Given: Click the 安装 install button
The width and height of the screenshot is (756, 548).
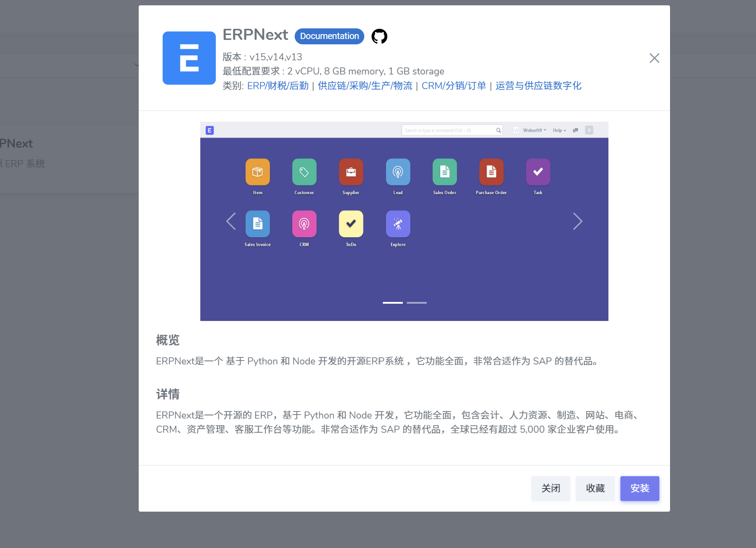Looking at the screenshot, I should click(640, 489).
